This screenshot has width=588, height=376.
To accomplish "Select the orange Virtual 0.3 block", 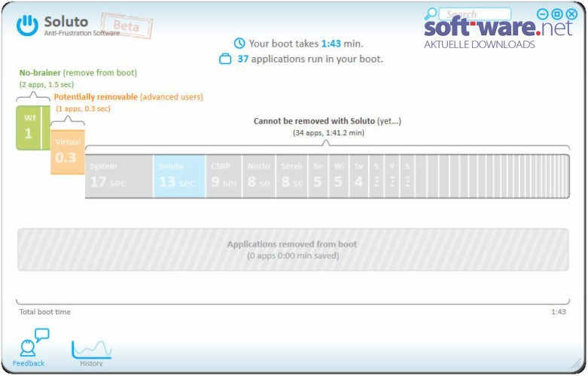I will (x=68, y=152).
